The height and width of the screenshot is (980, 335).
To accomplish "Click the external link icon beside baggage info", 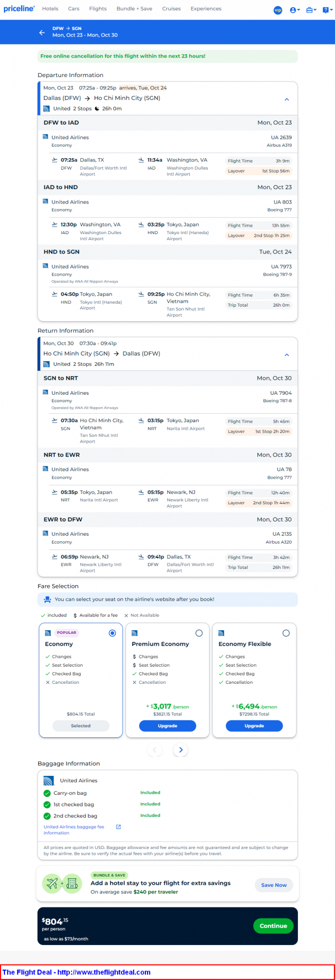I will (x=118, y=827).
